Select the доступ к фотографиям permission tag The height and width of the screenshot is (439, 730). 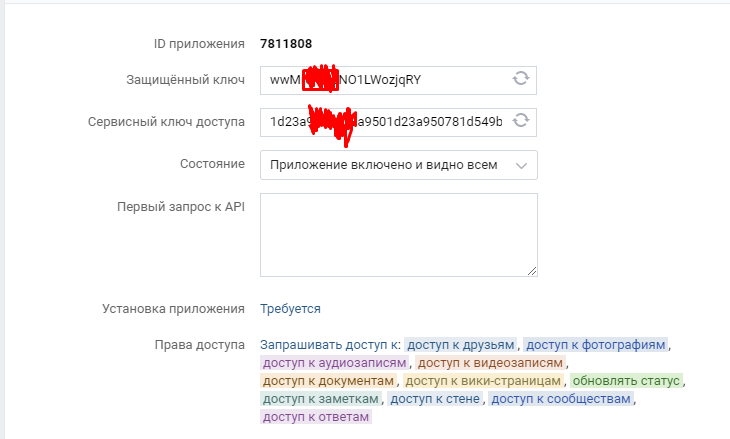595,345
